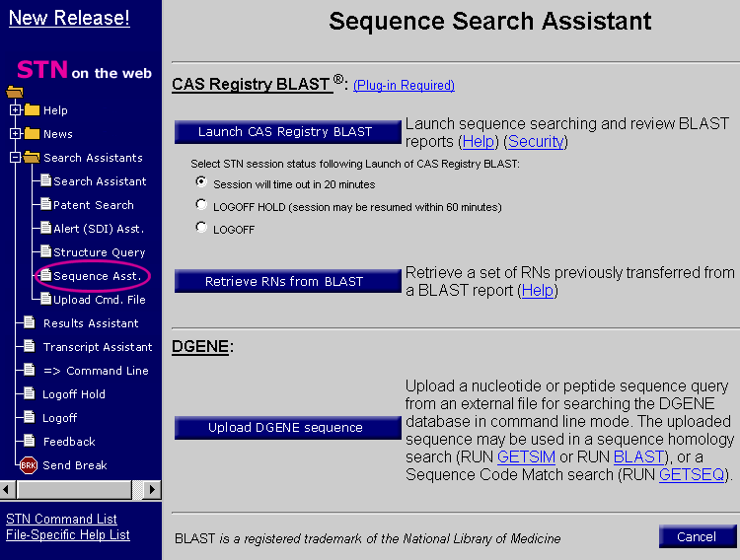Click Retrieve RNs from BLAST button
The width and height of the screenshot is (740, 560).
click(287, 281)
